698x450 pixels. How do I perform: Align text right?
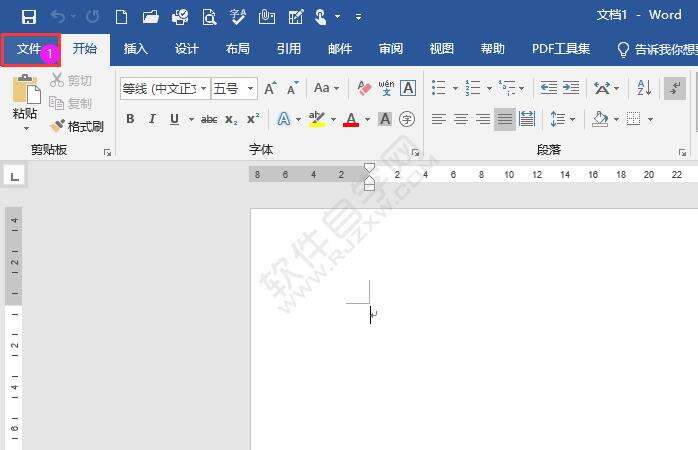coord(483,119)
